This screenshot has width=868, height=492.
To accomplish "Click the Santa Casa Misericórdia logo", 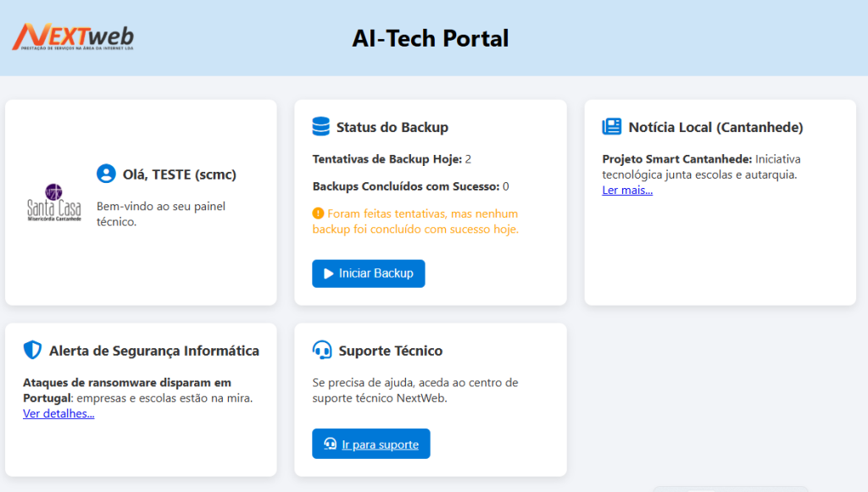I will (x=54, y=202).
